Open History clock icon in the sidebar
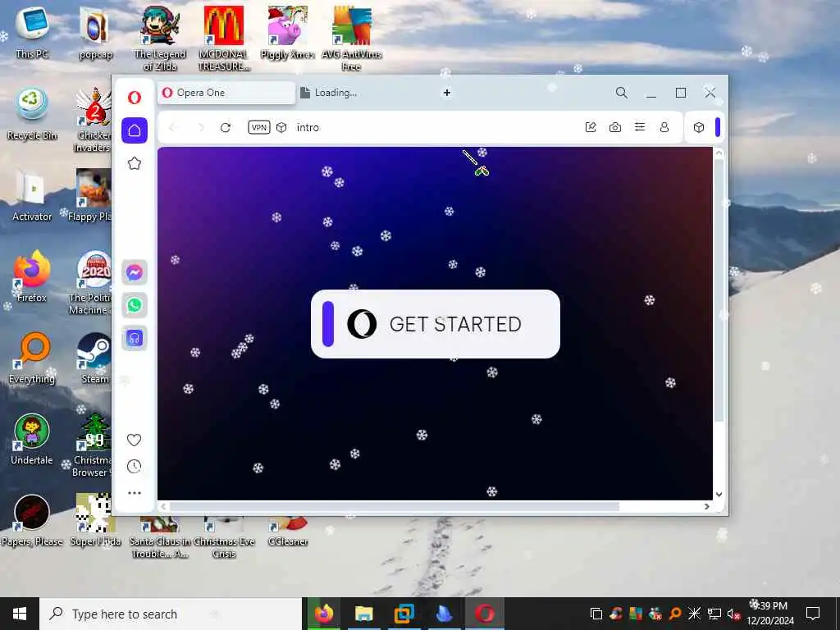 point(134,466)
